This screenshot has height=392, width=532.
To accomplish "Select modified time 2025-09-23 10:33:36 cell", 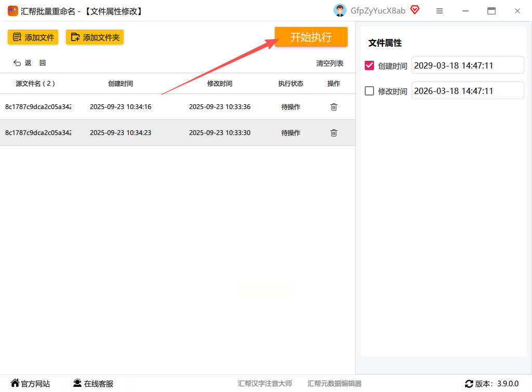I will click(220, 107).
